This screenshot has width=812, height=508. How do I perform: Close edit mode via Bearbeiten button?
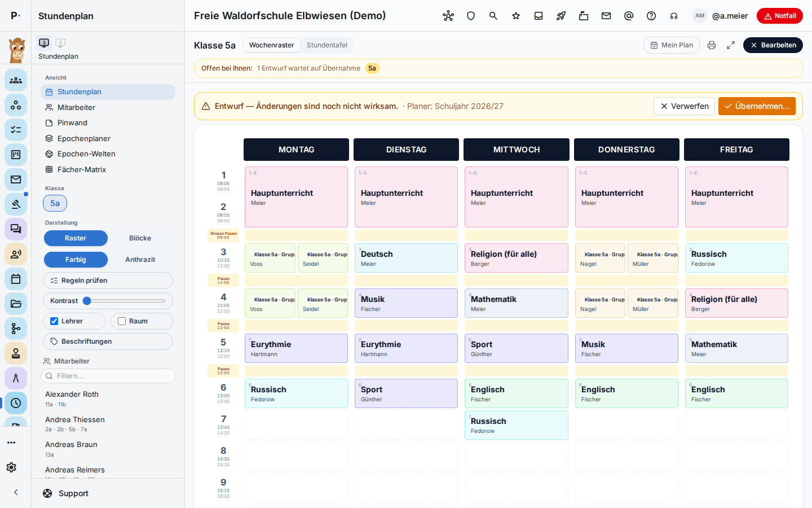tap(773, 45)
